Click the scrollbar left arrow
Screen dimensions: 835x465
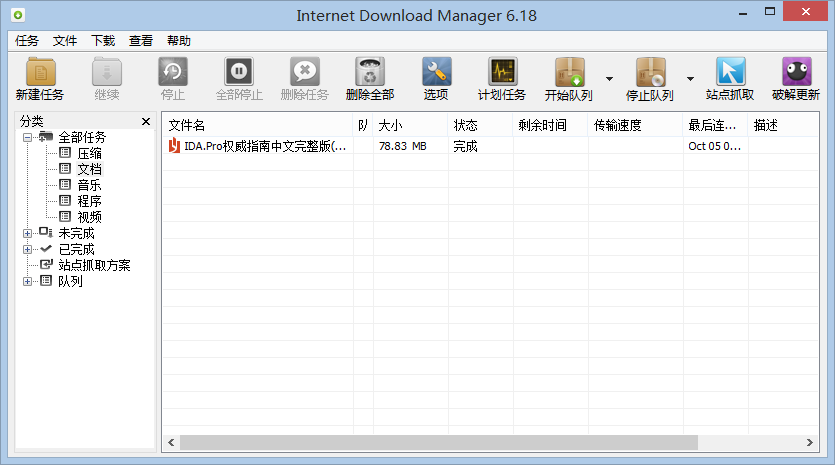click(171, 442)
